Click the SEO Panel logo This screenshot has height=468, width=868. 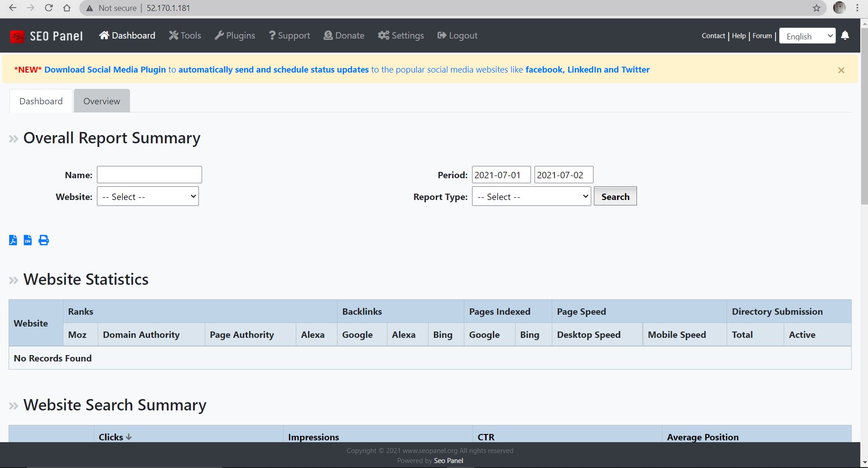coord(46,36)
